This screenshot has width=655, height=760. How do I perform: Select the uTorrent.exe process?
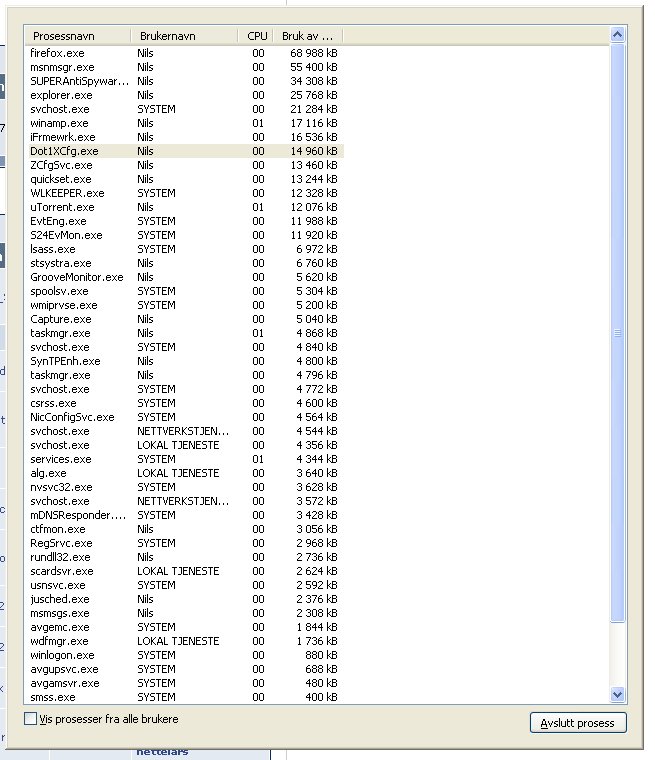184,207
